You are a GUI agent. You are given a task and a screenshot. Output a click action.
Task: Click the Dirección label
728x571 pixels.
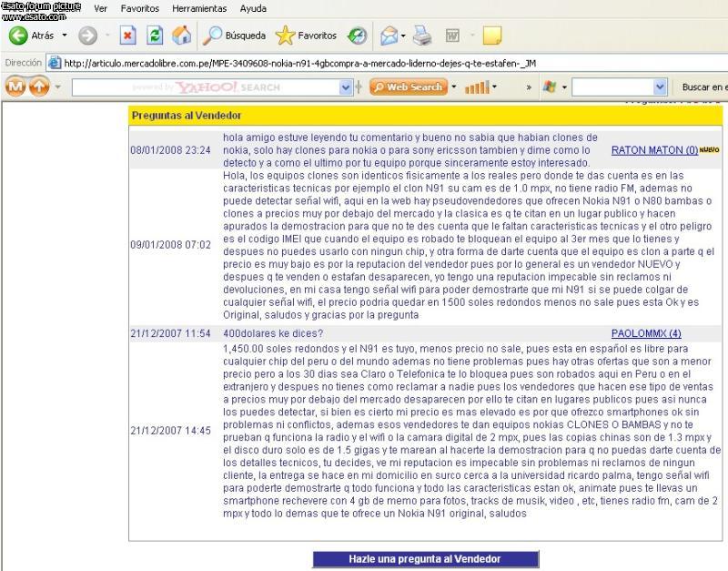coord(24,63)
